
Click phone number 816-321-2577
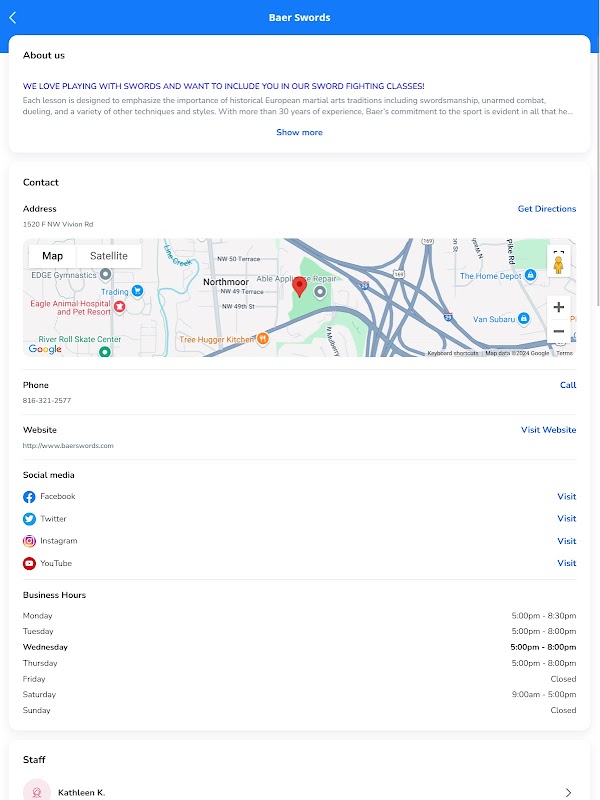[x=47, y=401]
